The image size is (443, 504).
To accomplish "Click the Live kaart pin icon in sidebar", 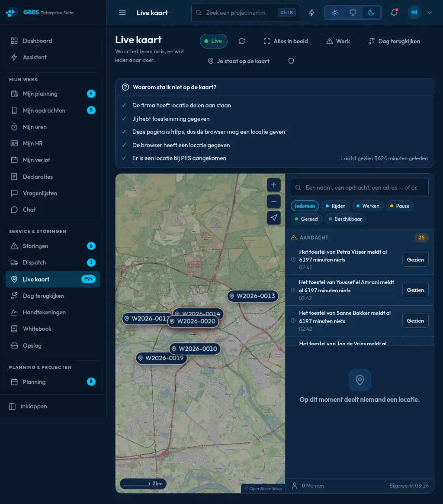I will tap(14, 279).
